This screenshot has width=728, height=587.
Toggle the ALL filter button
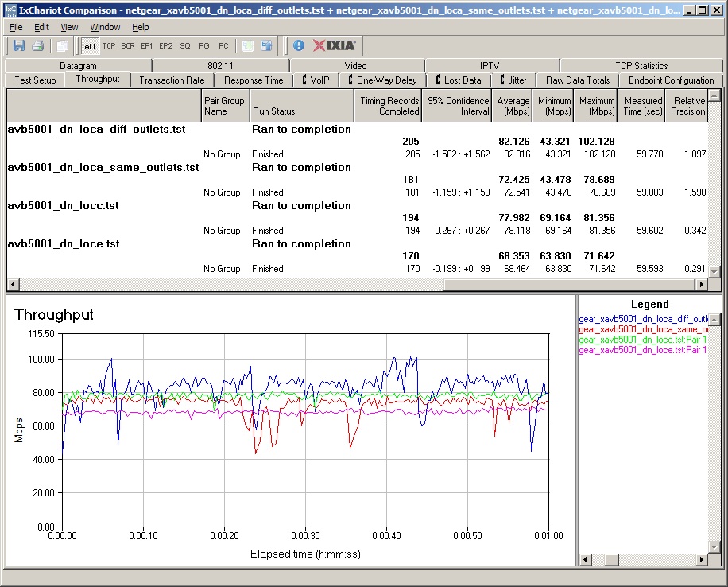(x=91, y=46)
